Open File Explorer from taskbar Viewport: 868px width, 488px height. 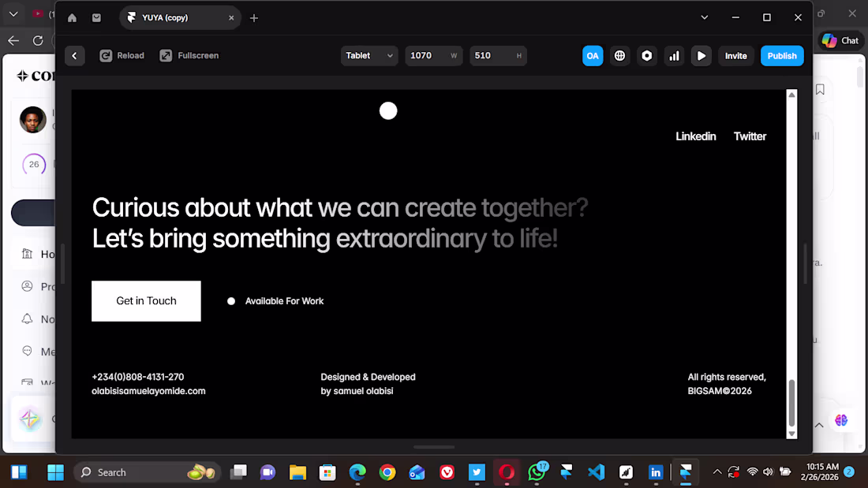click(x=297, y=472)
